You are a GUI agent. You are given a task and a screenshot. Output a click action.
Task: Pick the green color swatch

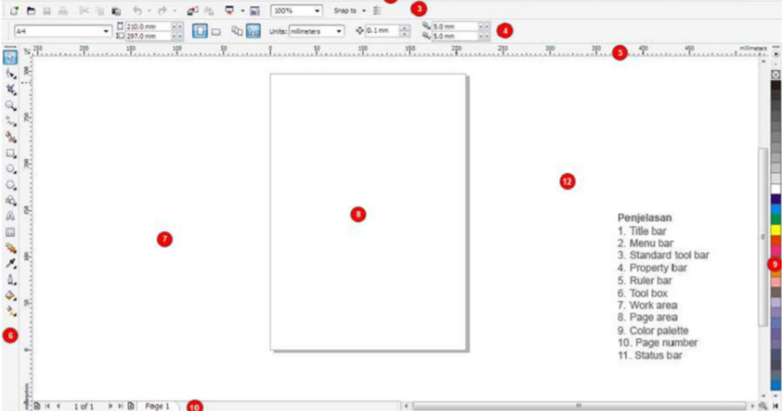[x=776, y=219]
